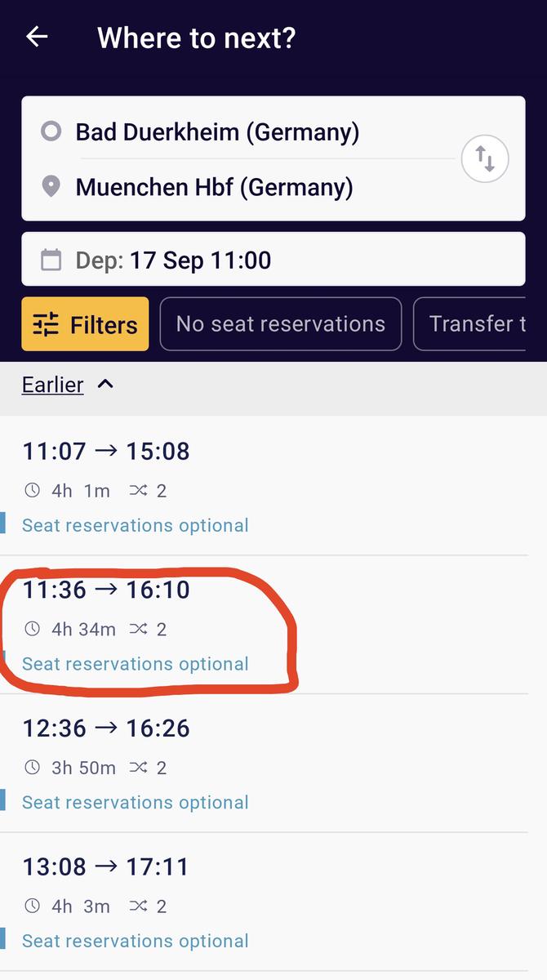Tap the origin circle icon
Viewport: 547px width, 980px height.
coord(51,131)
